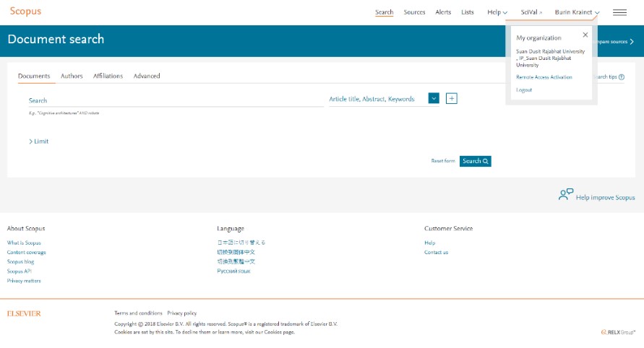Open the hamburger menu icon
Screen dimensions: 644x348
619,12
